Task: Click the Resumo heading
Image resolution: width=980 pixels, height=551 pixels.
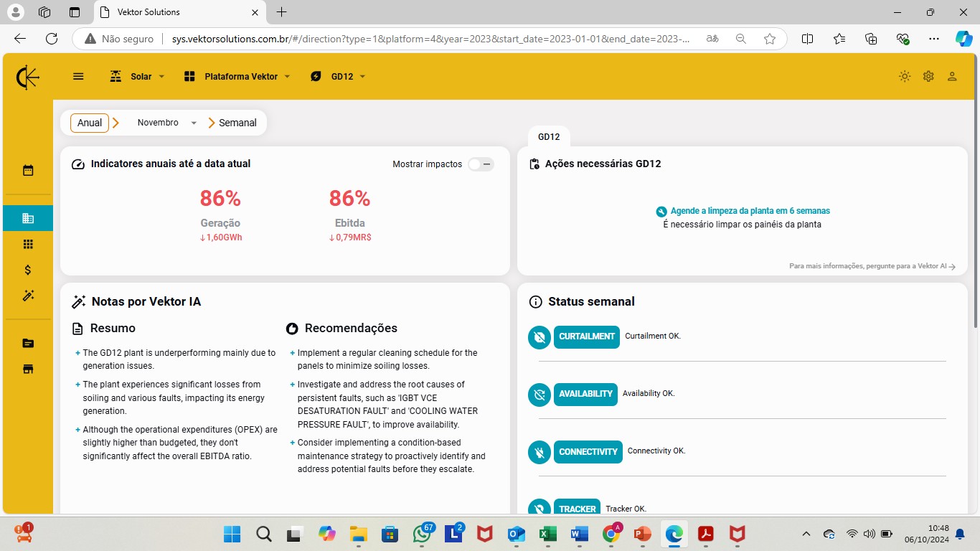Action: [x=113, y=329]
